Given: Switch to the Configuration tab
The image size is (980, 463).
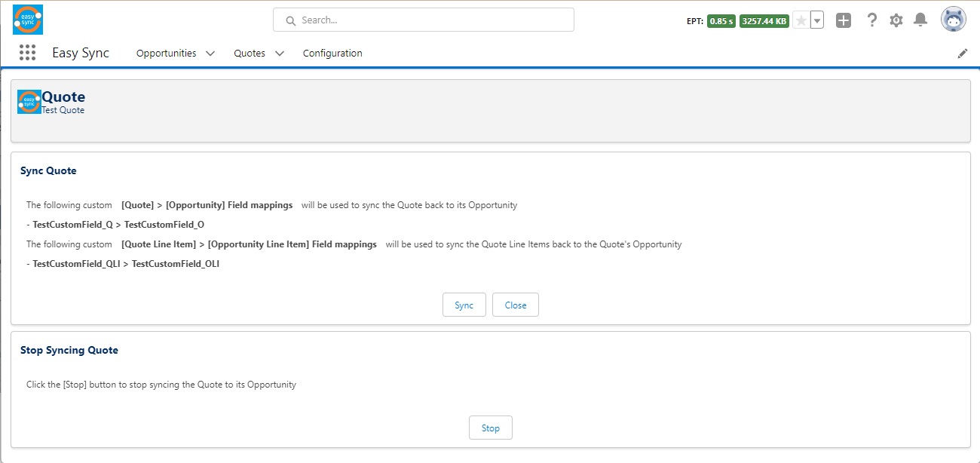Looking at the screenshot, I should tap(332, 53).
